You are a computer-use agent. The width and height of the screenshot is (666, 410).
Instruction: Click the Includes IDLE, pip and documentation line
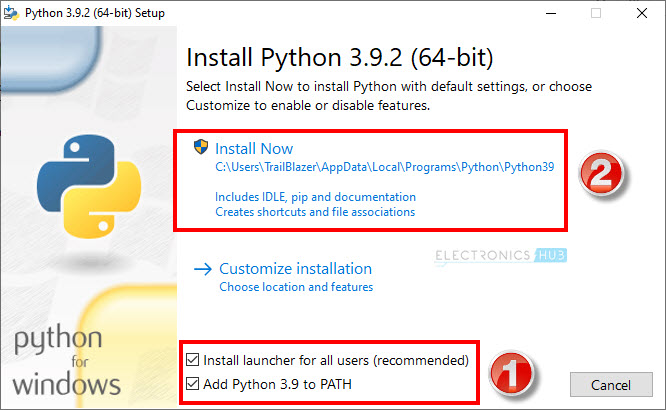(x=315, y=197)
